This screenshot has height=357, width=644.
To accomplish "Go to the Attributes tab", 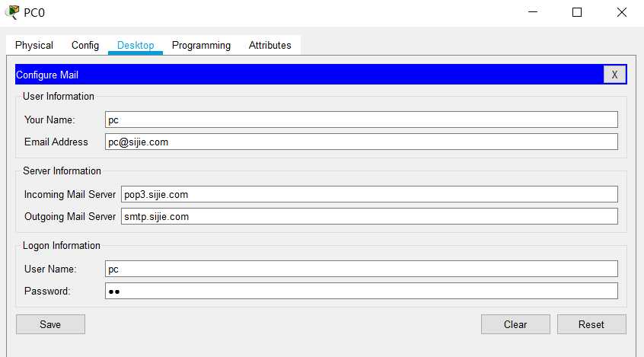I will click(x=269, y=45).
